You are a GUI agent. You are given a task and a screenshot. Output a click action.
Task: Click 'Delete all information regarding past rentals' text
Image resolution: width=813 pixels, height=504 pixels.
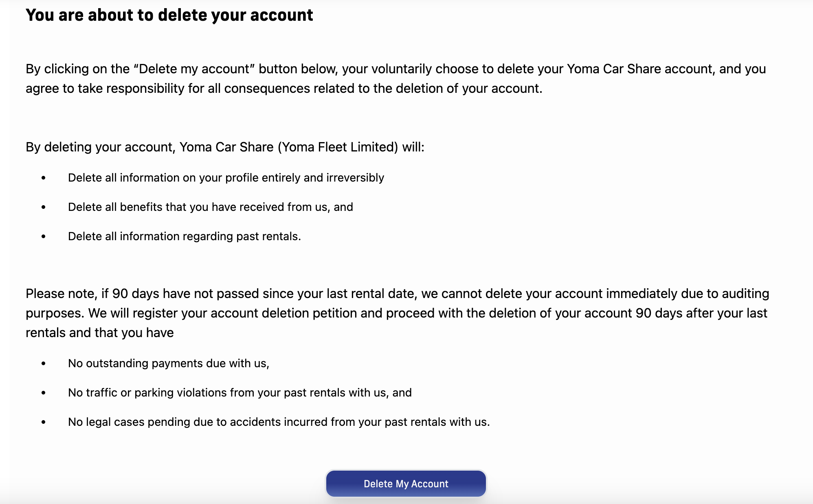[184, 237]
